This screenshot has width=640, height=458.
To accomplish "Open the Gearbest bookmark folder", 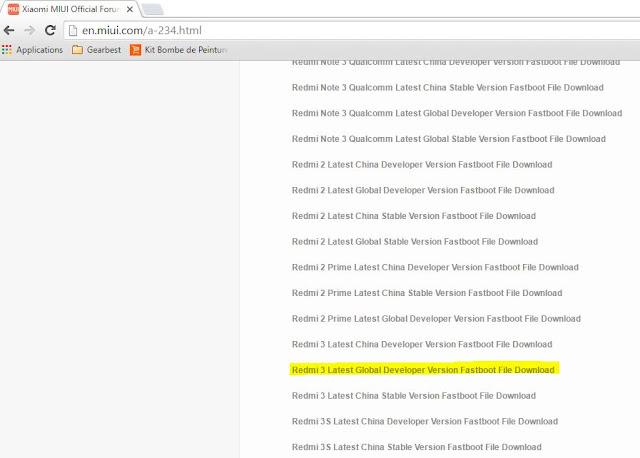I will point(97,50).
